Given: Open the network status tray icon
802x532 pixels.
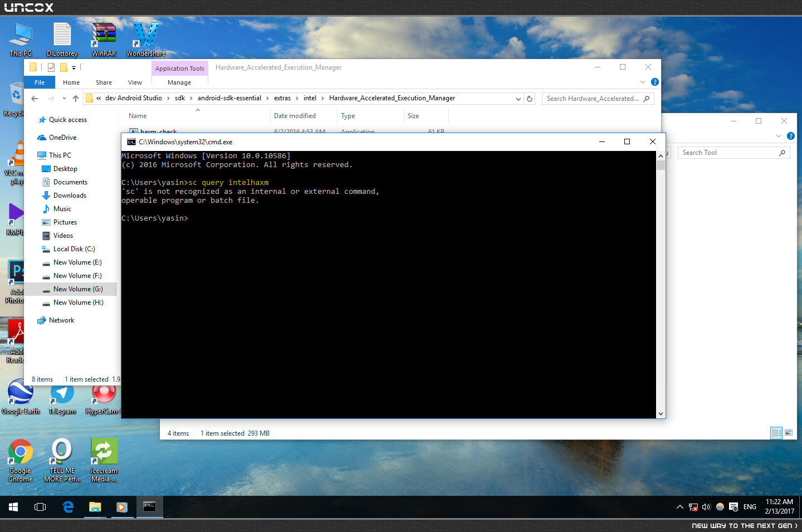Looking at the screenshot, I should (693, 507).
